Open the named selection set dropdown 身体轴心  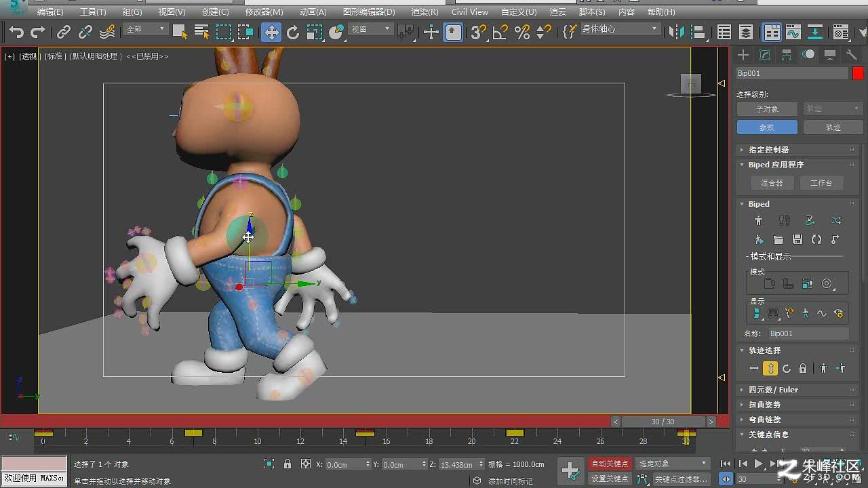click(x=620, y=29)
